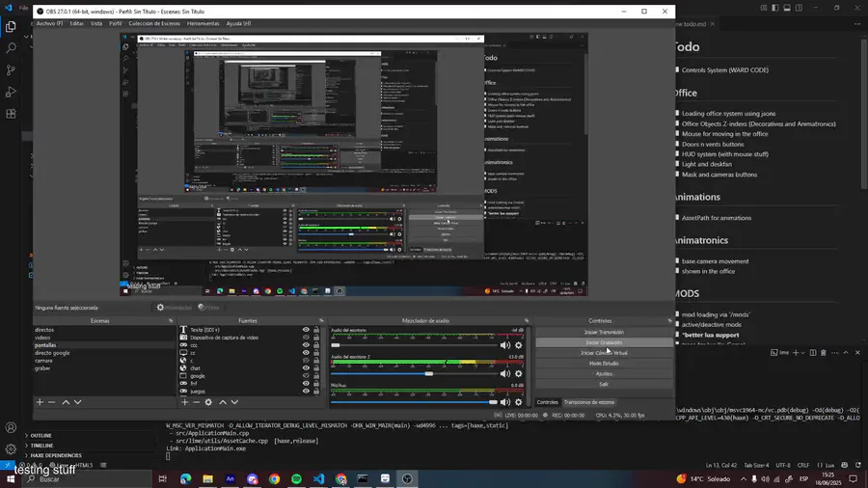Click Audio del escritorio 2 volume slider
The image size is (868, 488).
tap(414, 374)
